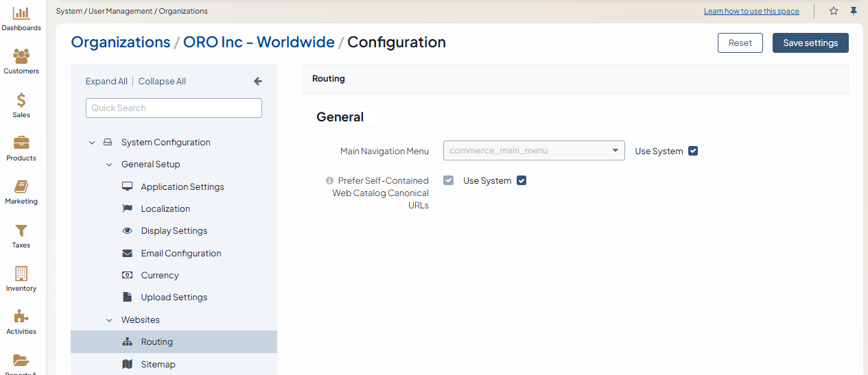Image resolution: width=868 pixels, height=375 pixels.
Task: Collapse the sidebar with the left arrow
Action: [x=258, y=81]
